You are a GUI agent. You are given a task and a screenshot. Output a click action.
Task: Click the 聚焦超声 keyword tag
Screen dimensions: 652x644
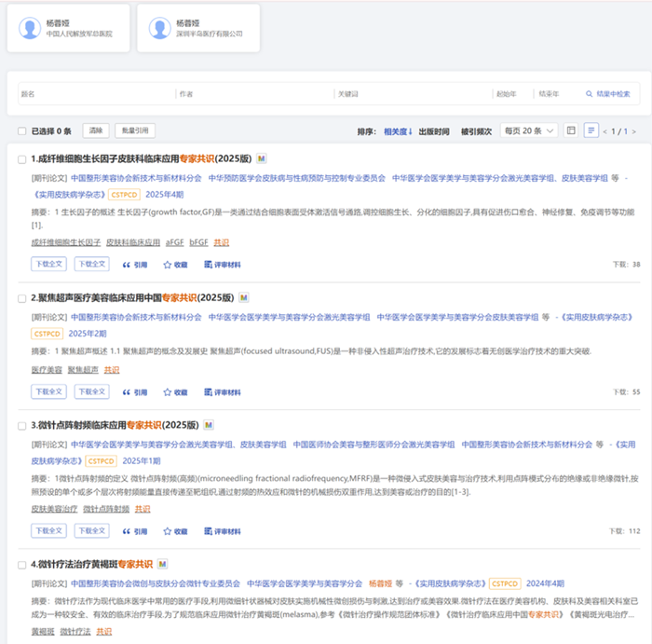pos(83,370)
